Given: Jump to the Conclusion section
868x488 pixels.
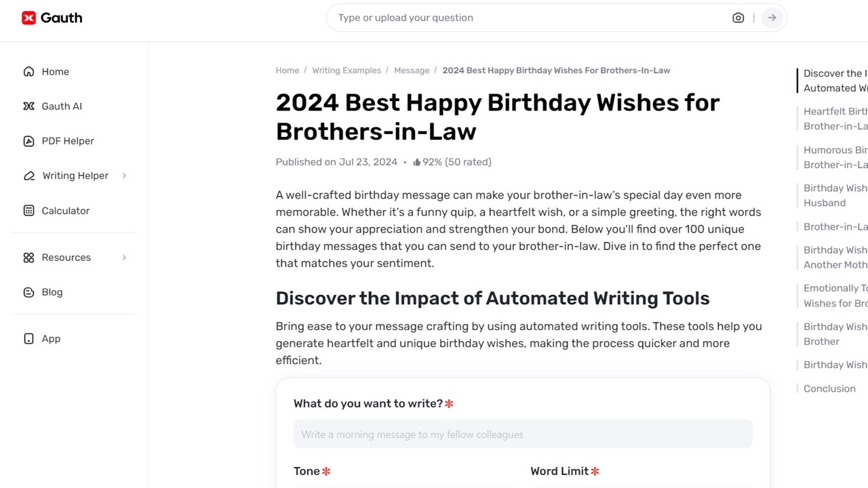Looking at the screenshot, I should tap(829, 388).
